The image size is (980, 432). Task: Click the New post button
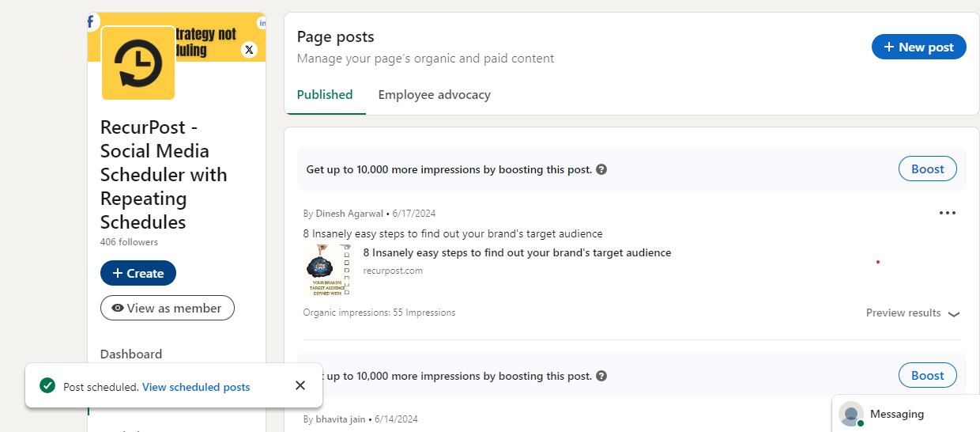click(919, 47)
